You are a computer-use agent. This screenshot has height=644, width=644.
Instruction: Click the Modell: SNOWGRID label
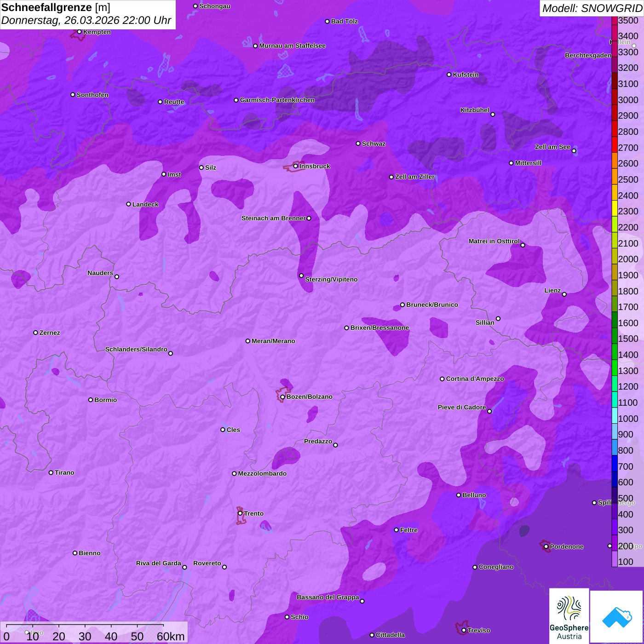pyautogui.click(x=592, y=8)
